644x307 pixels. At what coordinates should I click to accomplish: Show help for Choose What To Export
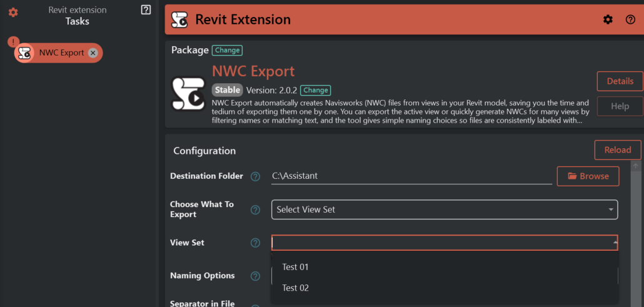pos(256,210)
